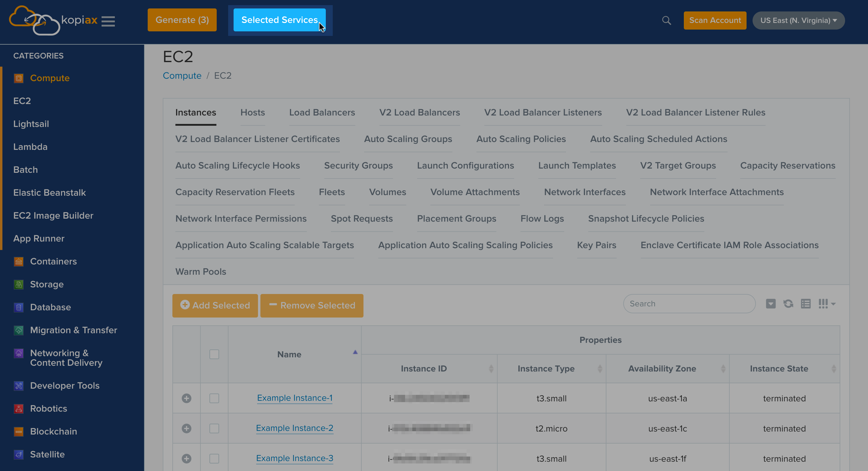Click the Satellite category icon
The image size is (868, 471).
click(18, 454)
